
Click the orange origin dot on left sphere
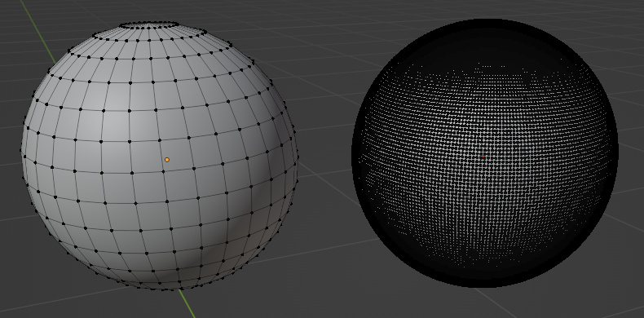coord(167,160)
